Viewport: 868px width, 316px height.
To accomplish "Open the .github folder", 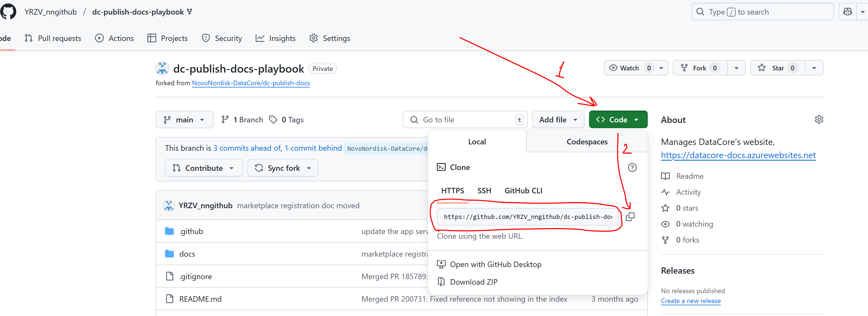I will [191, 231].
